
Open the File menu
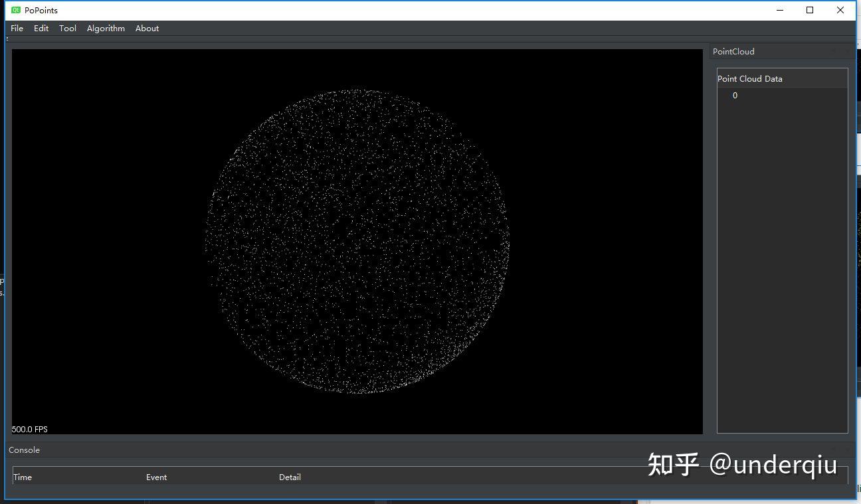coord(17,28)
